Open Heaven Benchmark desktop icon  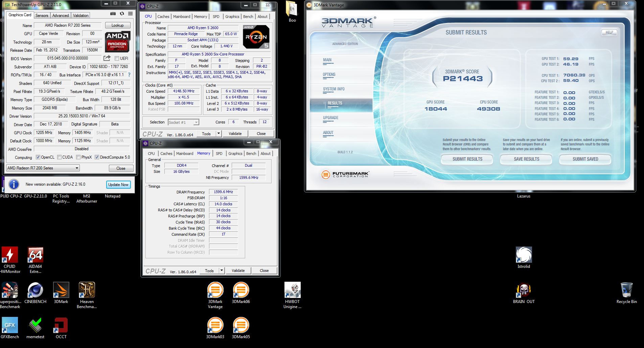[x=87, y=295]
